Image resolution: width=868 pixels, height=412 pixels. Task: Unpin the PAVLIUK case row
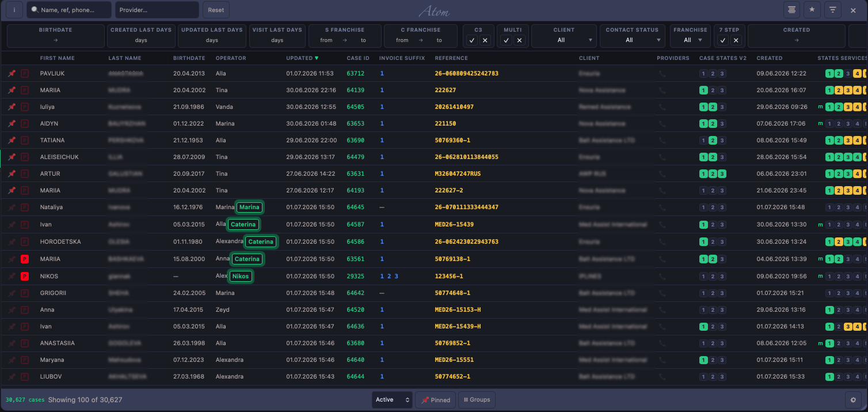pos(12,74)
